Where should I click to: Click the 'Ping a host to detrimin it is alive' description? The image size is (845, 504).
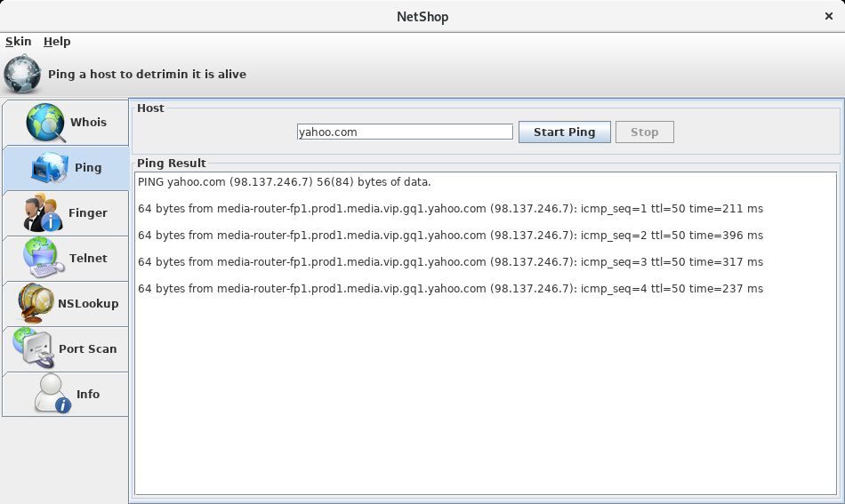[147, 75]
